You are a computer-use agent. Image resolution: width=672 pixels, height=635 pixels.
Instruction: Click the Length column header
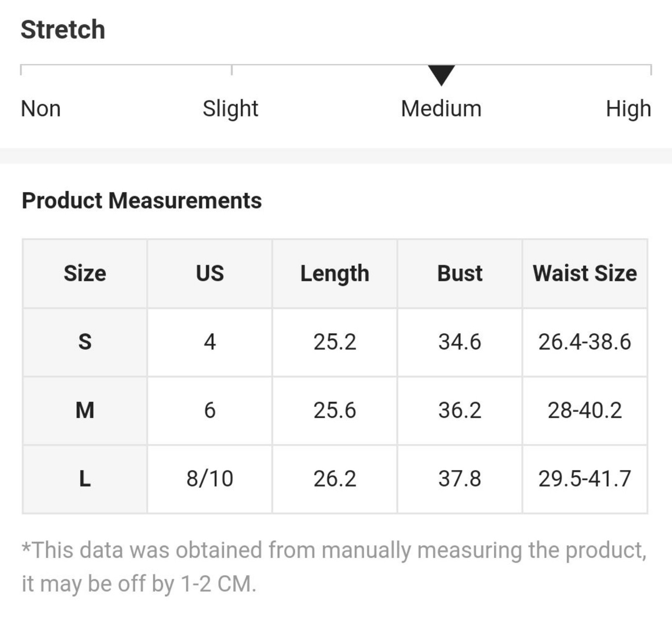click(x=335, y=273)
